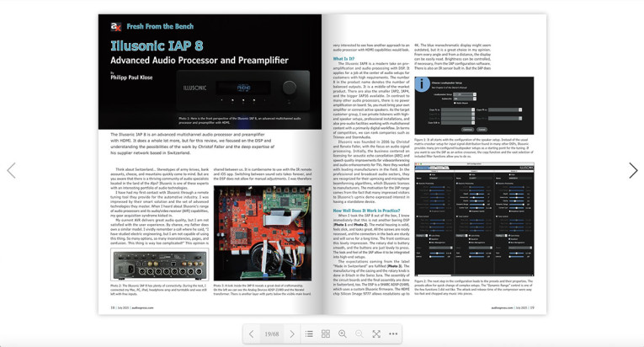Go to next page with large right arrow
This screenshot has width=644, height=347.
click(x=633, y=171)
